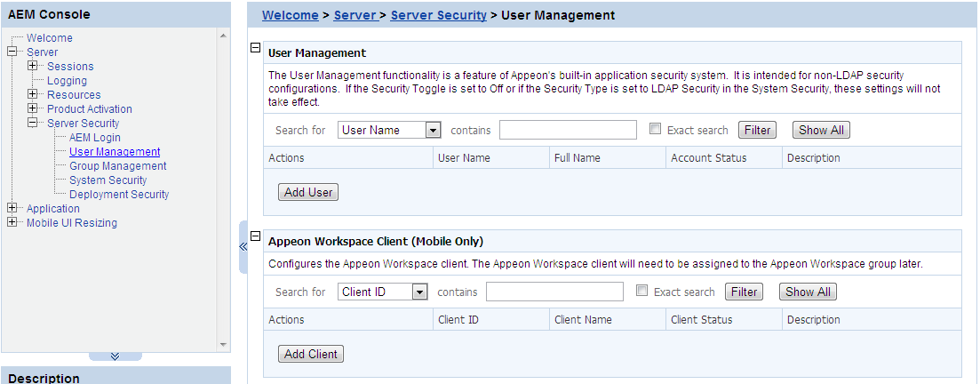Focus the client search text field

pos(555,292)
